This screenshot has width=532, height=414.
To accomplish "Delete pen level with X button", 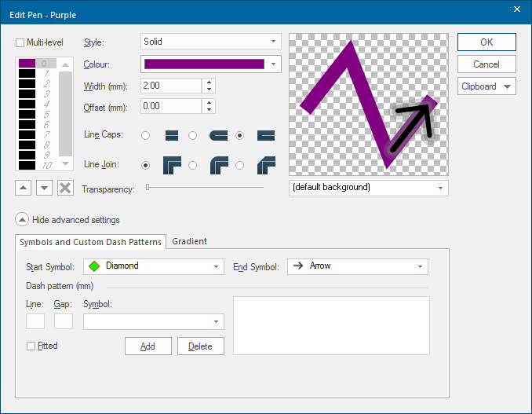I will pyautogui.click(x=65, y=188).
